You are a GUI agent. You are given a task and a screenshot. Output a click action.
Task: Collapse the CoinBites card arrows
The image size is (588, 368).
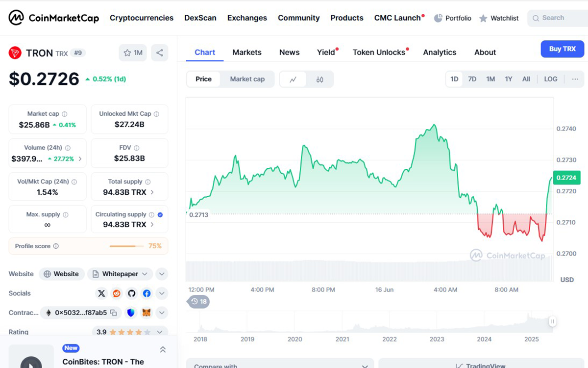point(163,350)
